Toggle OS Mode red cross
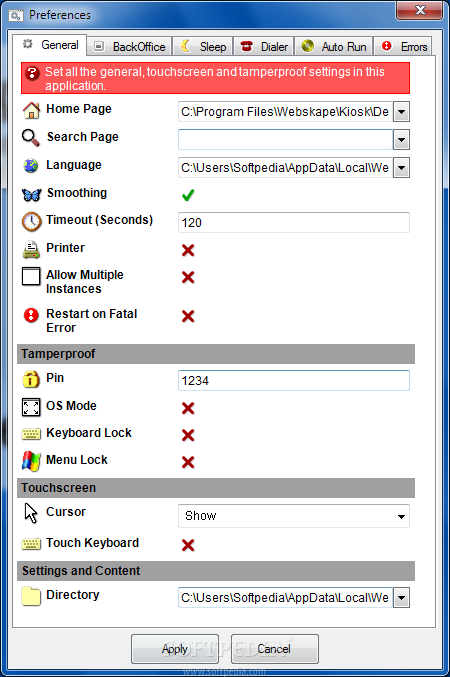This screenshot has height=677, width=450. [188, 408]
